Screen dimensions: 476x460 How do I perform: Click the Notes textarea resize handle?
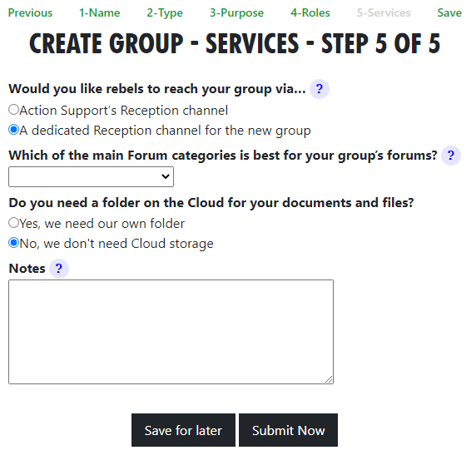pyautogui.click(x=329, y=379)
